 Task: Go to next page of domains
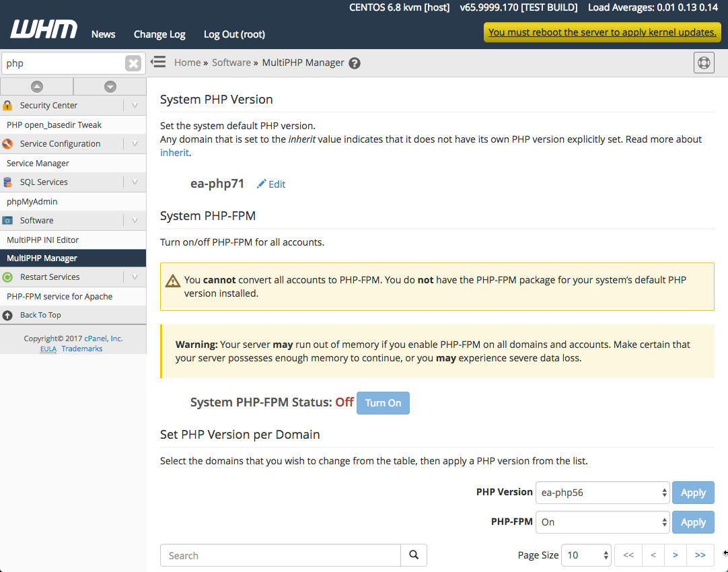click(676, 555)
